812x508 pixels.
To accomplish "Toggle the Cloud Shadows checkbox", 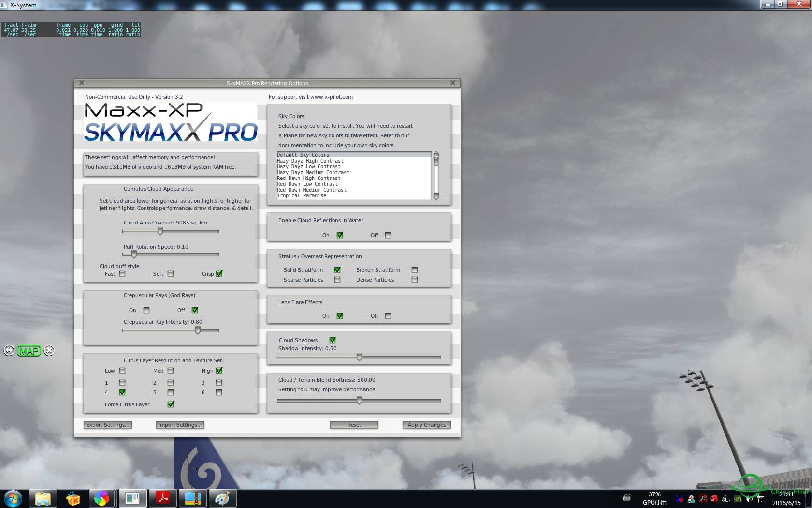I will (x=333, y=340).
